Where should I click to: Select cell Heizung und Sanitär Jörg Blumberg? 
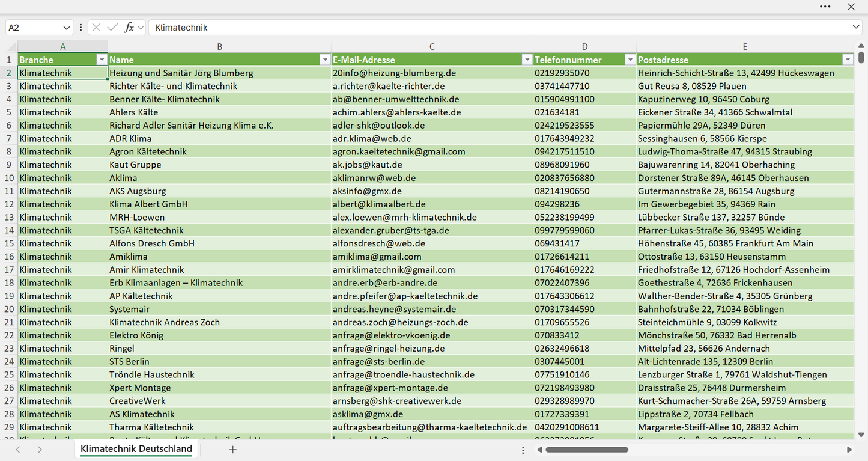click(220, 73)
